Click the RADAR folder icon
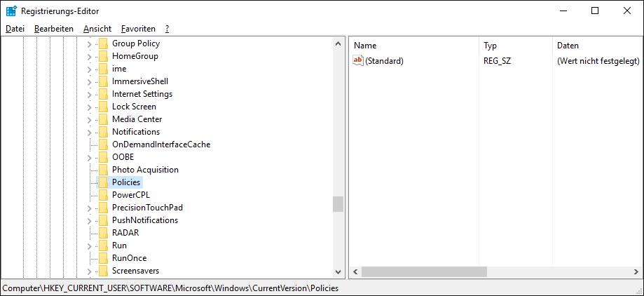 click(x=103, y=233)
